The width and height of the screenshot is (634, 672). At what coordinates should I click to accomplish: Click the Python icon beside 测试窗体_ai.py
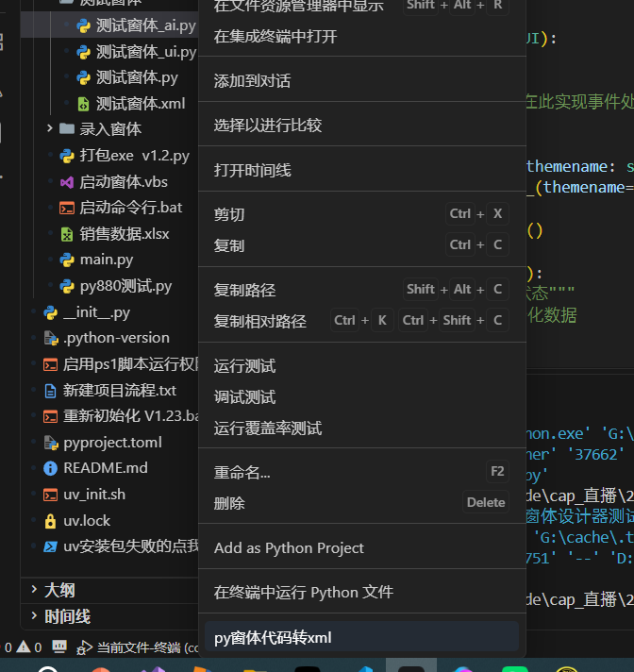[x=83, y=26]
